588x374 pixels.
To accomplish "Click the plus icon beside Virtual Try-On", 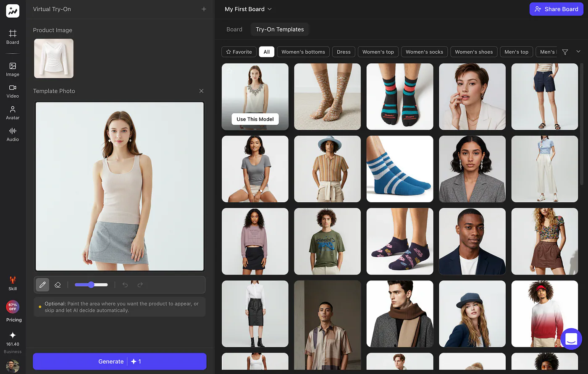I will click(x=204, y=9).
